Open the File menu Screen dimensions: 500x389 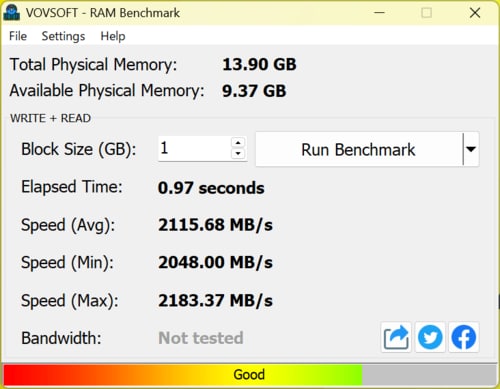[18, 36]
